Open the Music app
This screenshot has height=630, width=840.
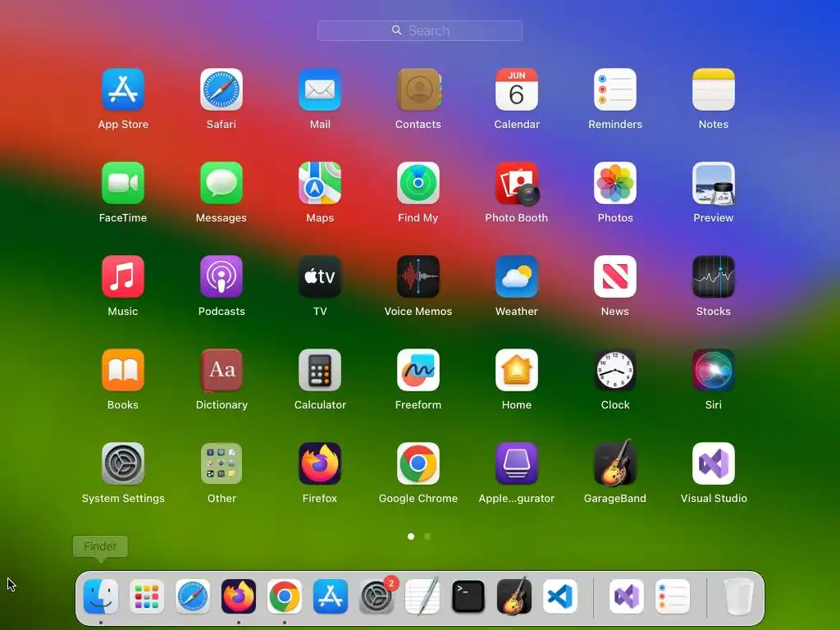click(x=123, y=276)
